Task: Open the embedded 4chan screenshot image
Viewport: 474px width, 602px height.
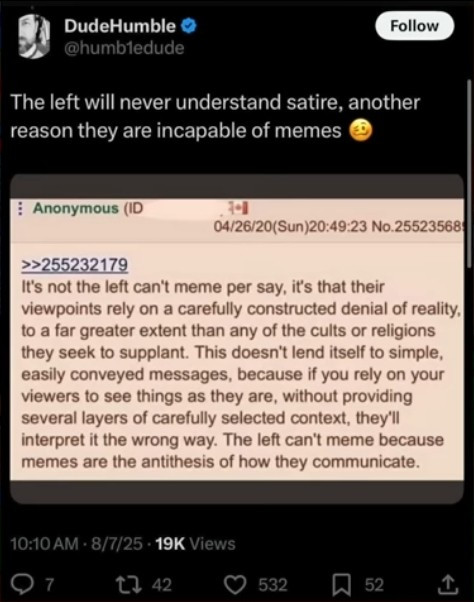Action: pos(237,339)
